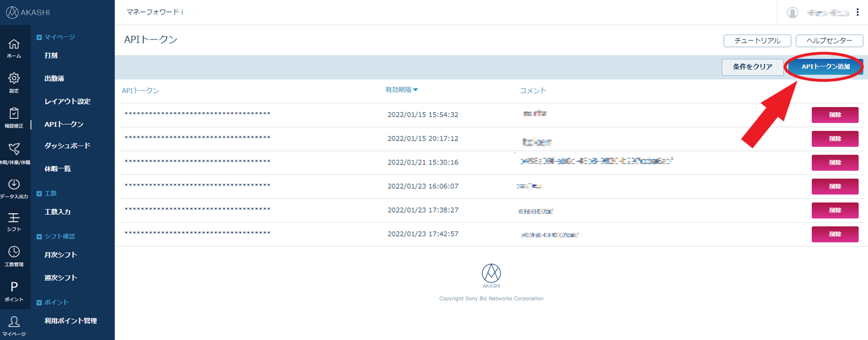Screen dimensions: 868x340
Task: Sort by 有効期限 column arrow
Action: [x=415, y=90]
